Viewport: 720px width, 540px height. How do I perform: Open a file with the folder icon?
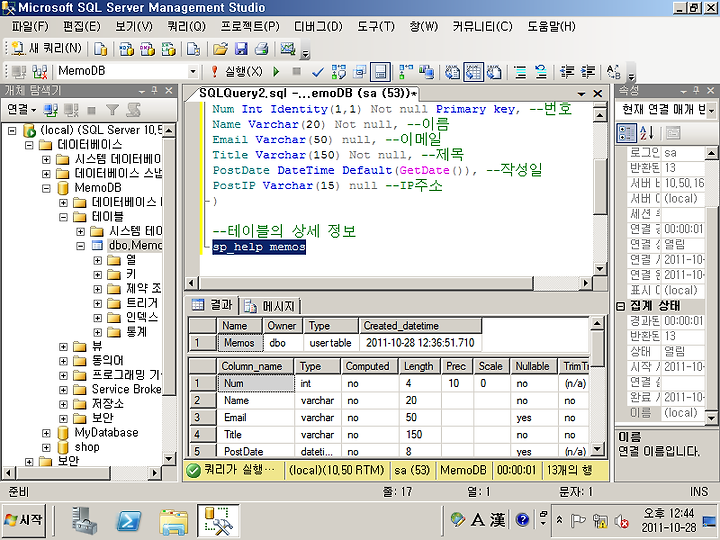point(220,49)
